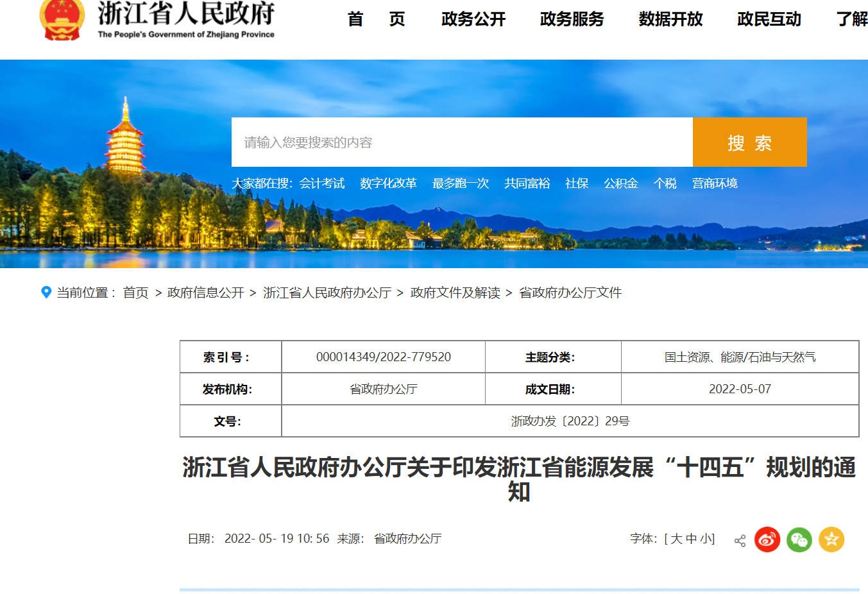The image size is (868, 594).
Task: Open the 政民互动 menu item
Action: pyautogui.click(x=768, y=20)
